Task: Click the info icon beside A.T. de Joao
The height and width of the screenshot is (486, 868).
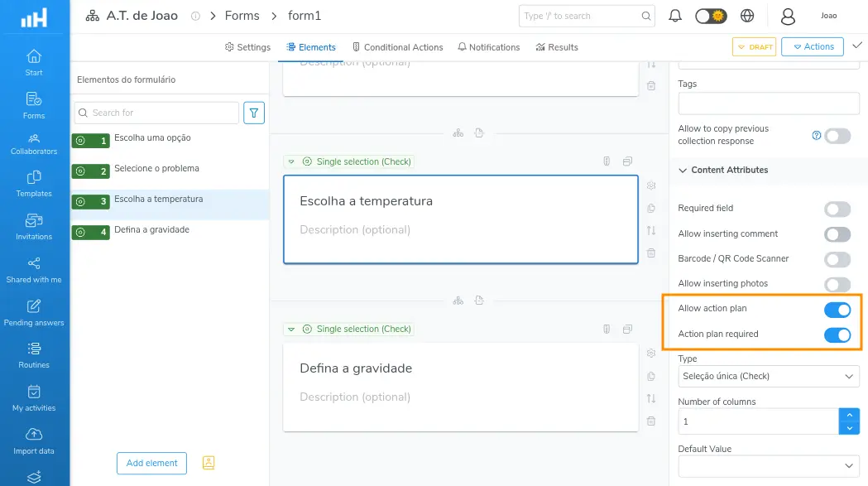Action: pyautogui.click(x=195, y=16)
